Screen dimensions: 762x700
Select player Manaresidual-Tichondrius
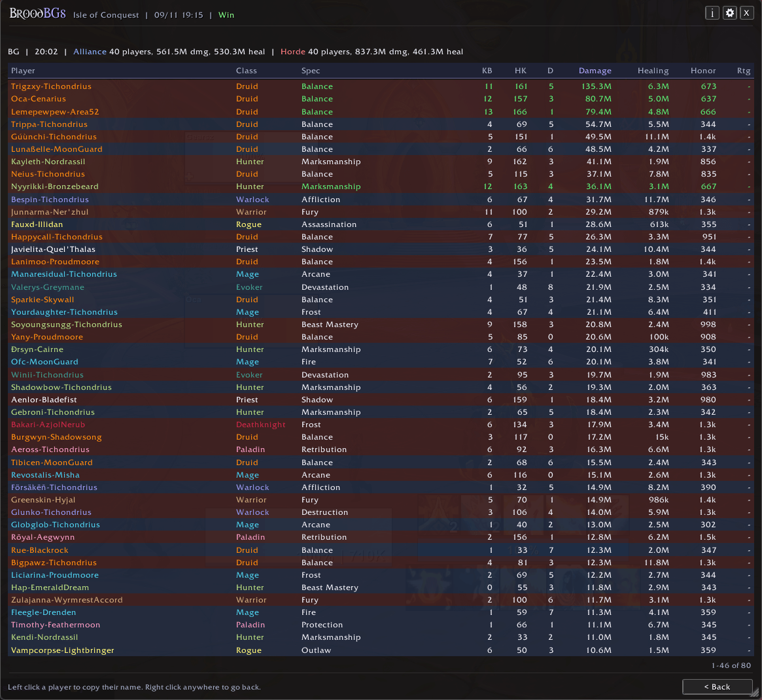(x=381, y=274)
